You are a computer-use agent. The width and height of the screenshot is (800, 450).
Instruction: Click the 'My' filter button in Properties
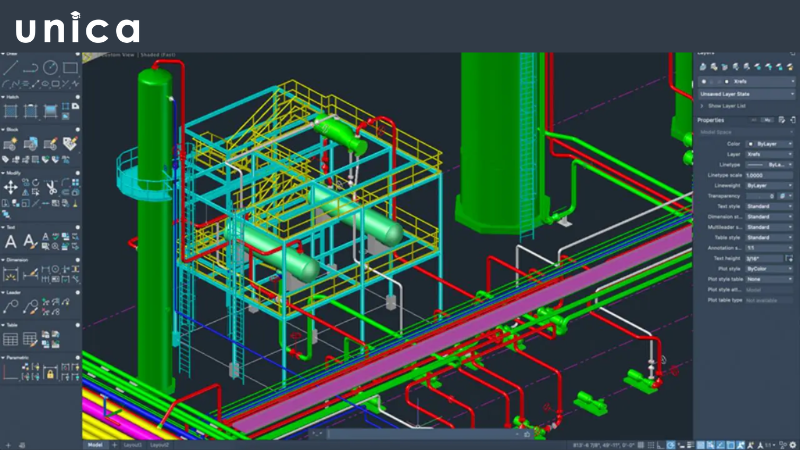coord(767,120)
